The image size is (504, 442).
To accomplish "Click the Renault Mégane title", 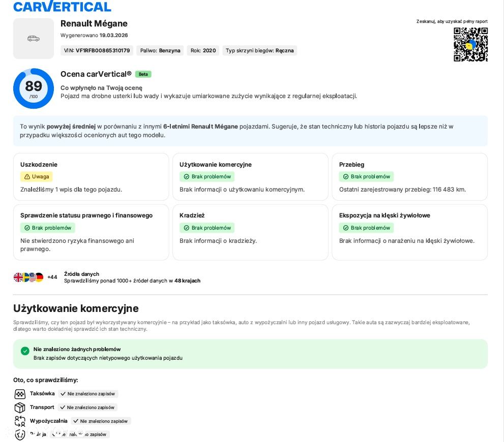I will (94, 23).
